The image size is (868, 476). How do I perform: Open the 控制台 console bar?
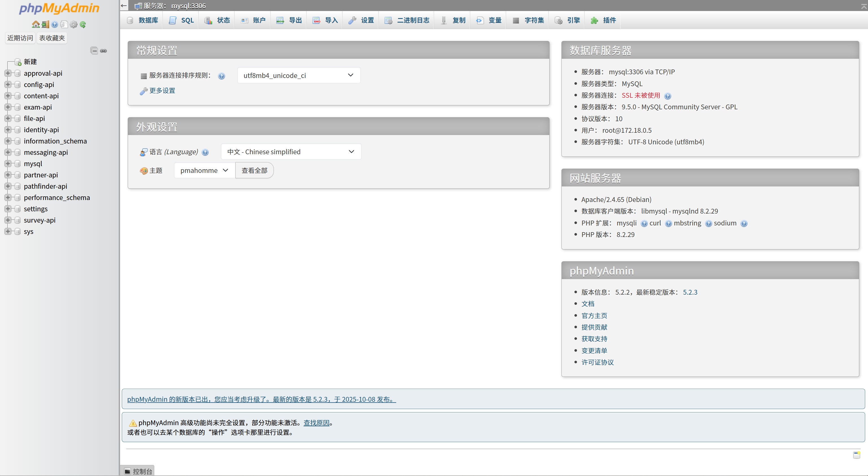(138, 471)
